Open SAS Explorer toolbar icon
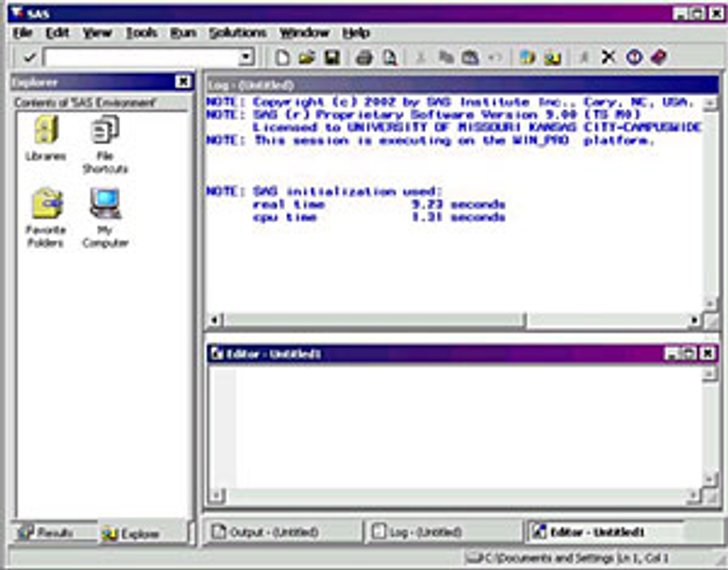728x570 pixels. click(x=552, y=58)
